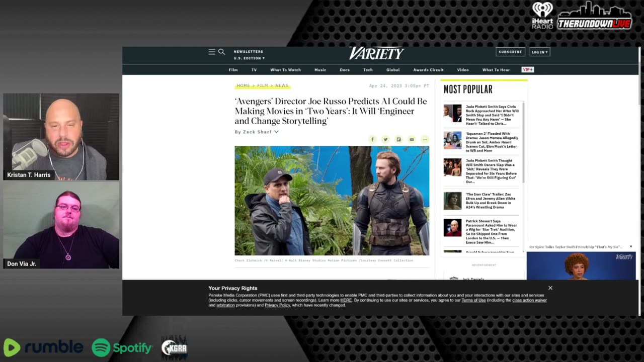Click Aquaman 2 story thumbnail
The image size is (644, 362).
pos(452,140)
